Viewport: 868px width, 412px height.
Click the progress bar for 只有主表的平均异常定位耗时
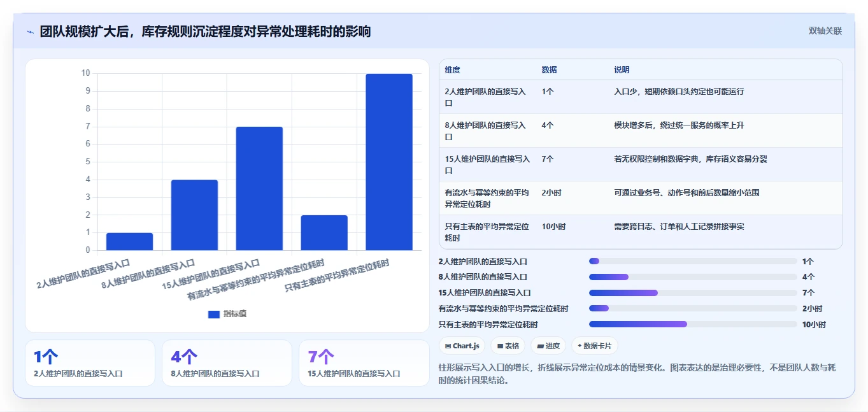click(693, 324)
